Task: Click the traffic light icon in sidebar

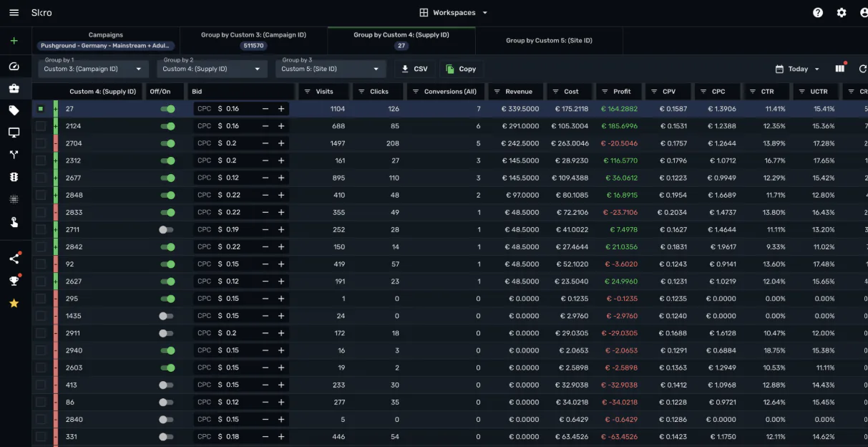Action: pyautogui.click(x=14, y=177)
